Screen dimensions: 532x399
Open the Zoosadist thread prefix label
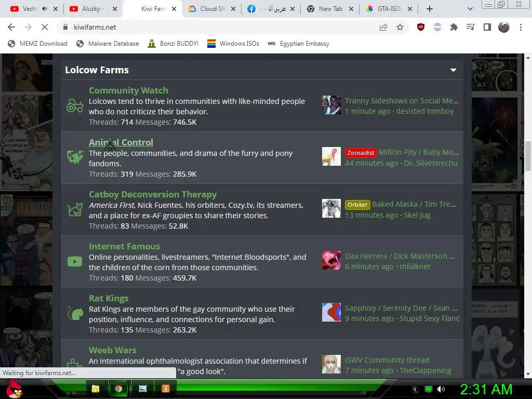click(361, 153)
